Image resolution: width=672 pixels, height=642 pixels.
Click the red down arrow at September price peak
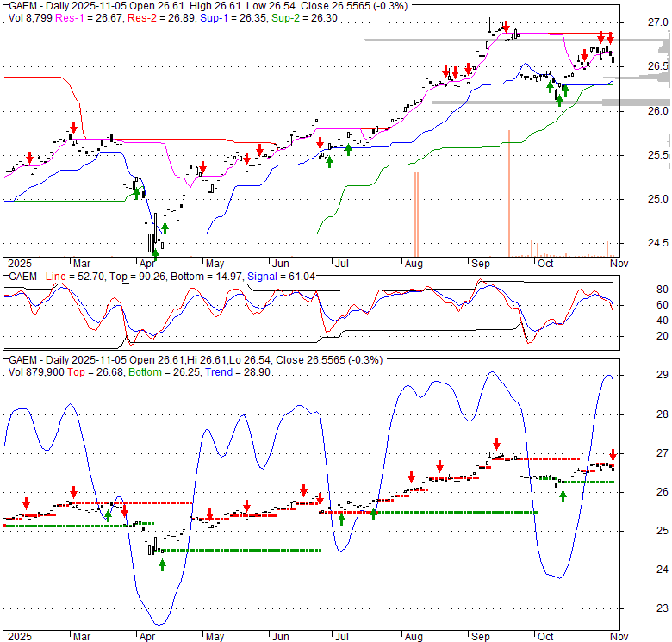click(x=506, y=27)
